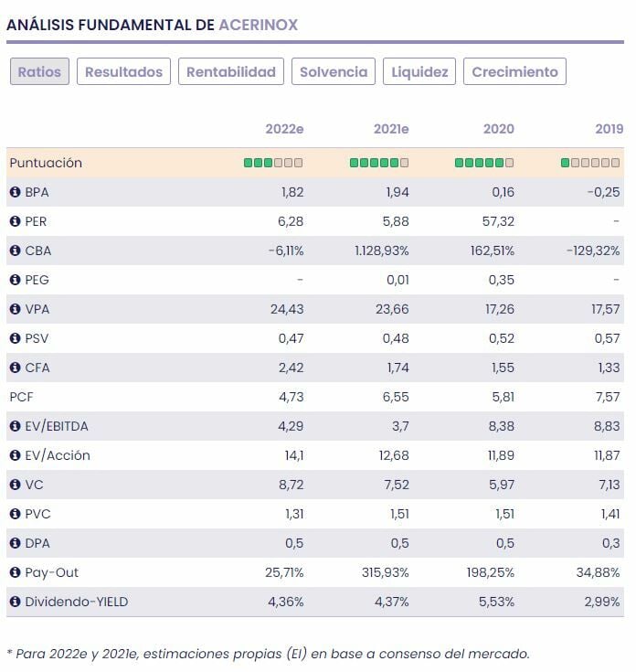Image resolution: width=636 pixels, height=672 pixels.
Task: Open info icon for Pay-Out
Action: point(15,572)
